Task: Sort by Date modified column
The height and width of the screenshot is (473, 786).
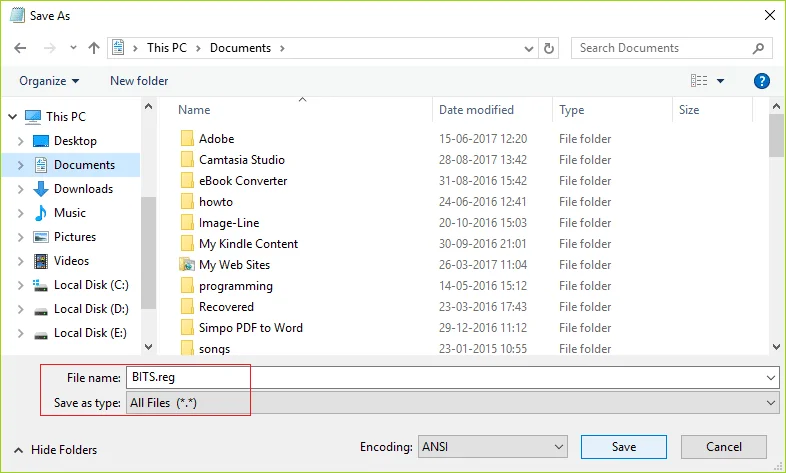Action: point(476,110)
